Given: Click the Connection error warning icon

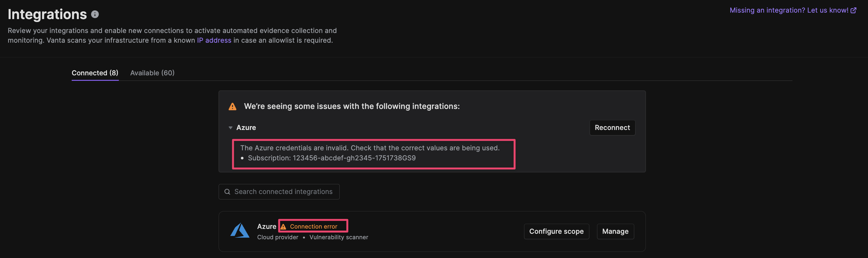Looking at the screenshot, I should [x=284, y=227].
